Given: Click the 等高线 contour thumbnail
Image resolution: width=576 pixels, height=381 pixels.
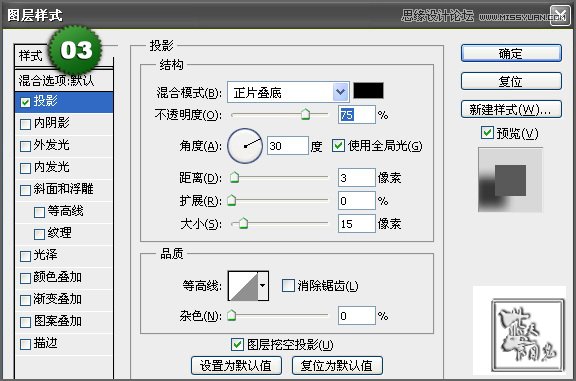Looking at the screenshot, I should coord(243,286).
